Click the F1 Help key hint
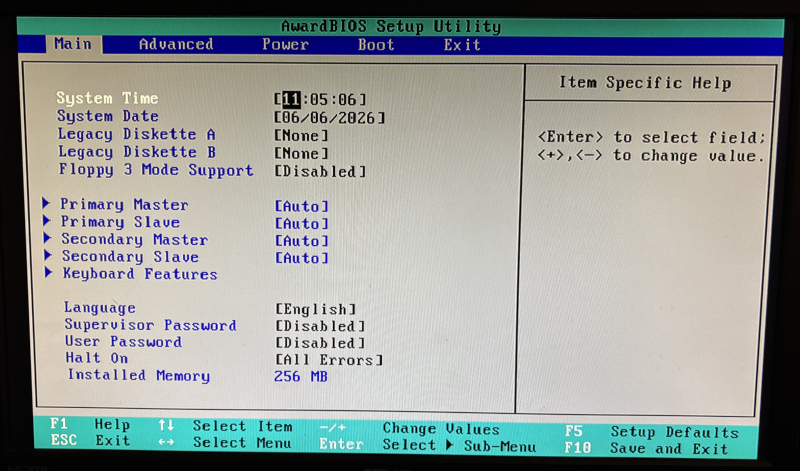 point(90,424)
